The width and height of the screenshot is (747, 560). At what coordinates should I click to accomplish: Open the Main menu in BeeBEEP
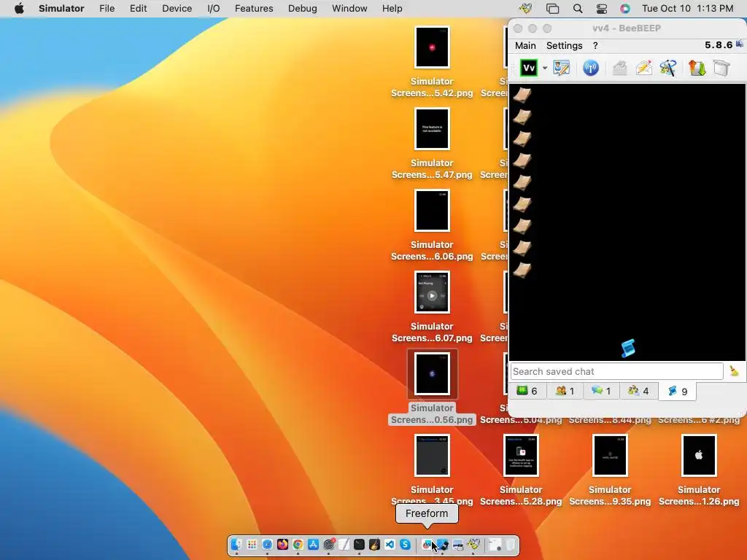(x=525, y=46)
